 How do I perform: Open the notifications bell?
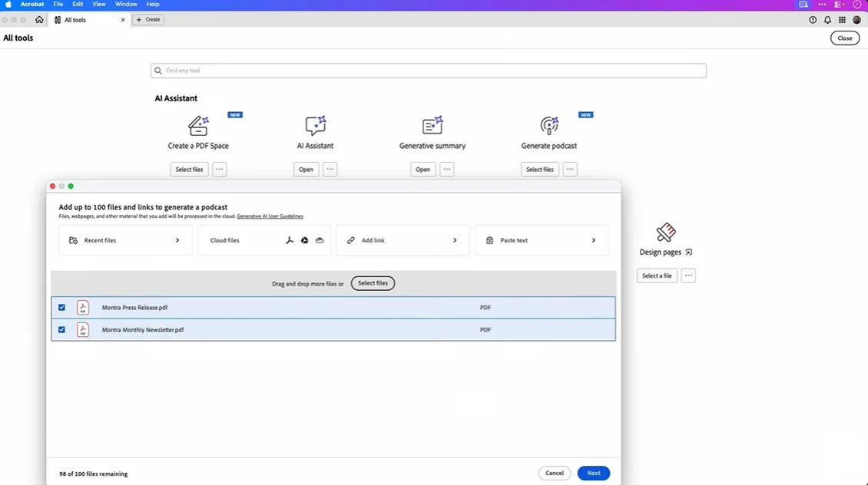coord(827,20)
